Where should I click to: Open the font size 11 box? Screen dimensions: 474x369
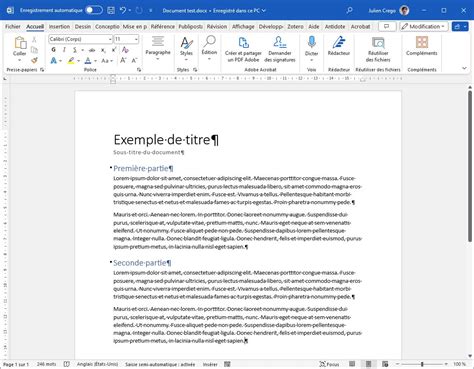pos(126,39)
